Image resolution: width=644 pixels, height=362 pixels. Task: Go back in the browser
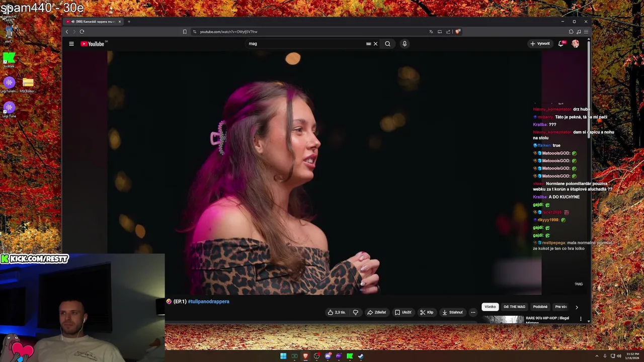pos(67,32)
